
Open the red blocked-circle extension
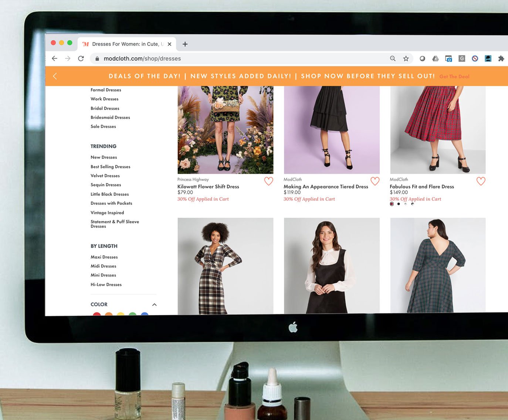475,58
